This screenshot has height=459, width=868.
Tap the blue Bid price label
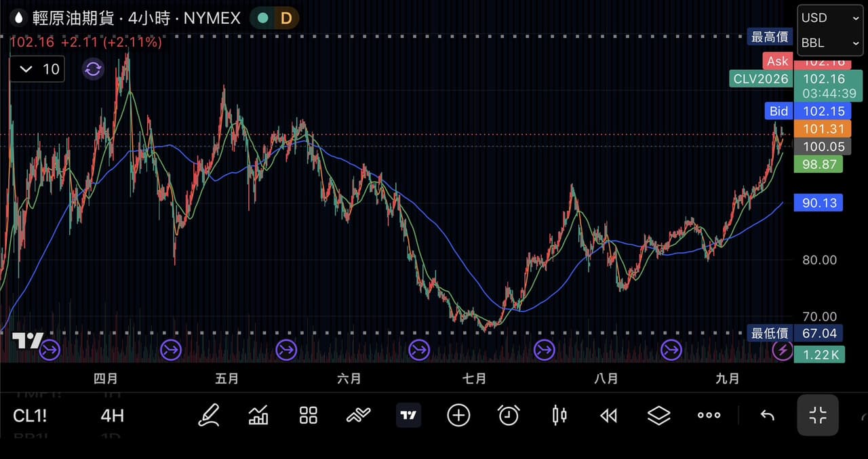(x=778, y=111)
